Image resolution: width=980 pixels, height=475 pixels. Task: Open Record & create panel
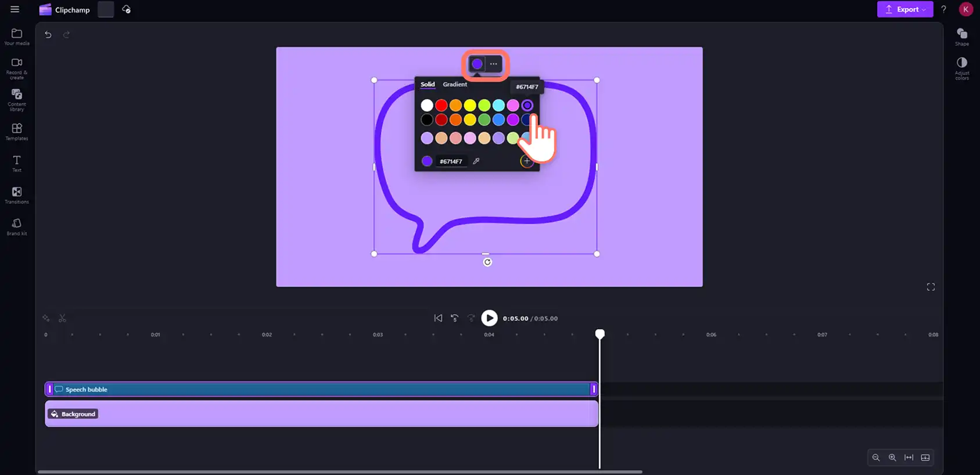click(x=17, y=69)
